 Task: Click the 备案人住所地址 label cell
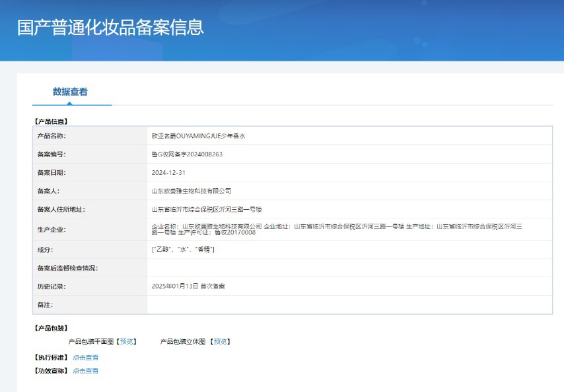pyautogui.click(x=90, y=209)
